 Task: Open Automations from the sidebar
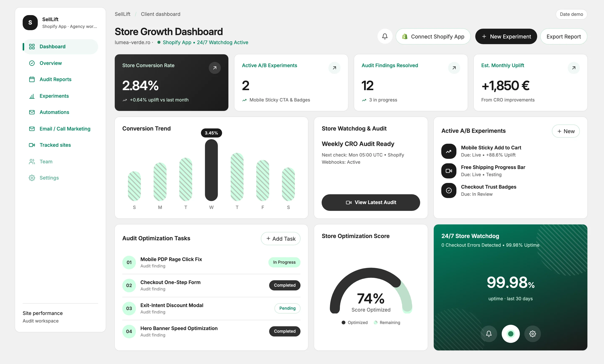[60, 112]
